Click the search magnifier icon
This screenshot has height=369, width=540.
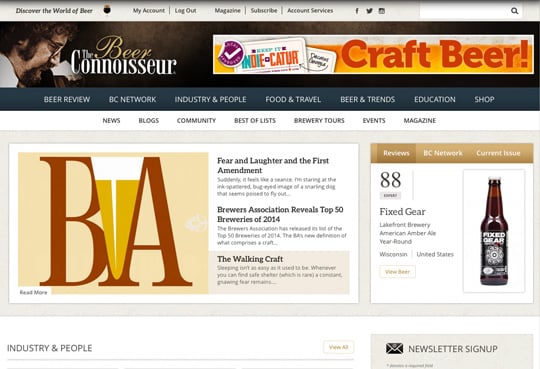click(515, 11)
